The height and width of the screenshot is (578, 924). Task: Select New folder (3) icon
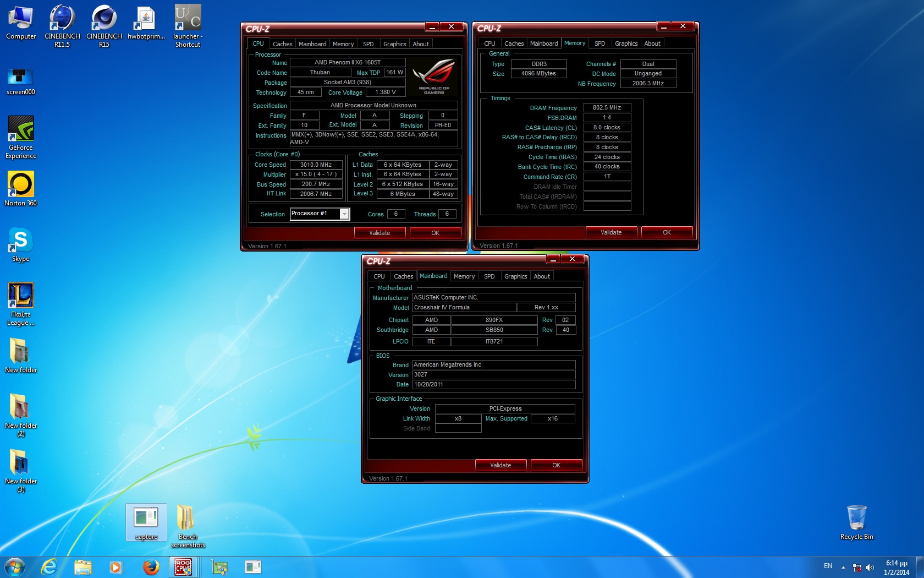pos(21,471)
